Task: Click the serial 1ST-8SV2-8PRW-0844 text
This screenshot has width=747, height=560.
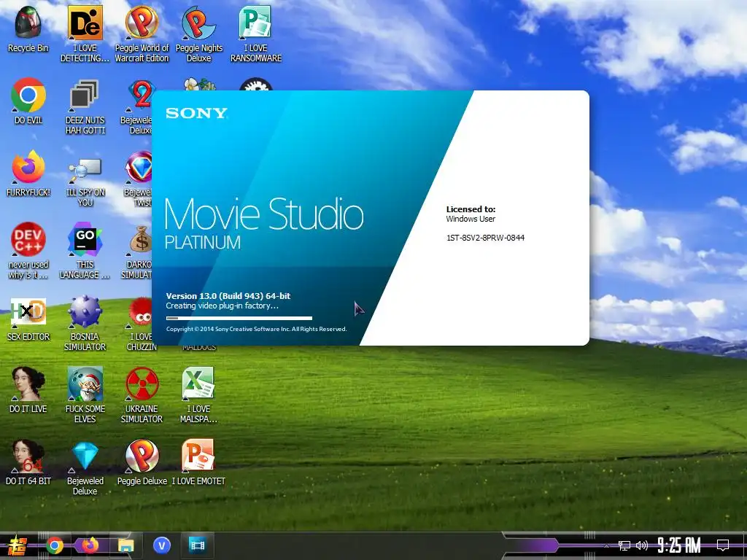Action: (x=485, y=238)
